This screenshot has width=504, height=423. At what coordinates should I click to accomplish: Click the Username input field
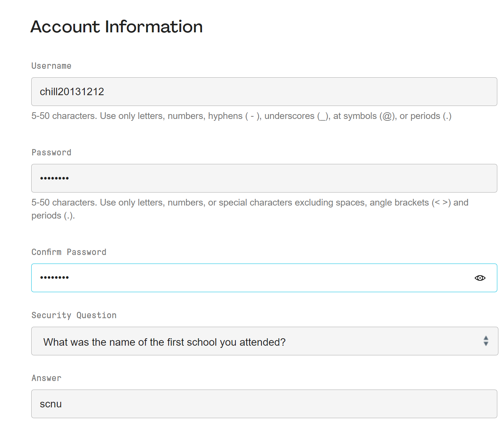[x=264, y=92]
